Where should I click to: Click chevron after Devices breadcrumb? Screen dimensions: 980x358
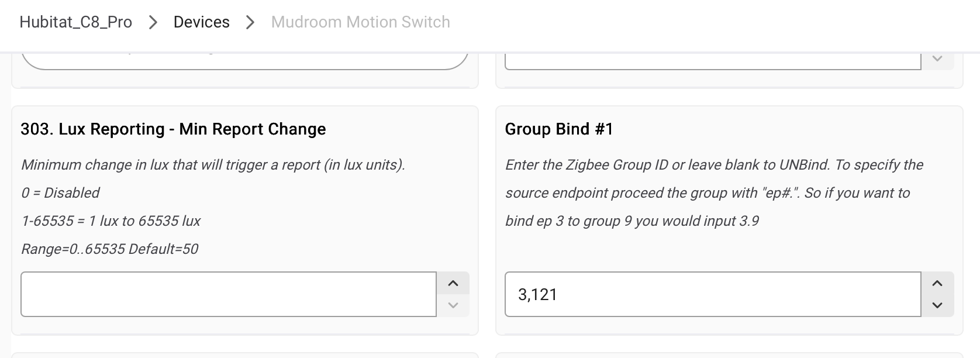pos(250,22)
